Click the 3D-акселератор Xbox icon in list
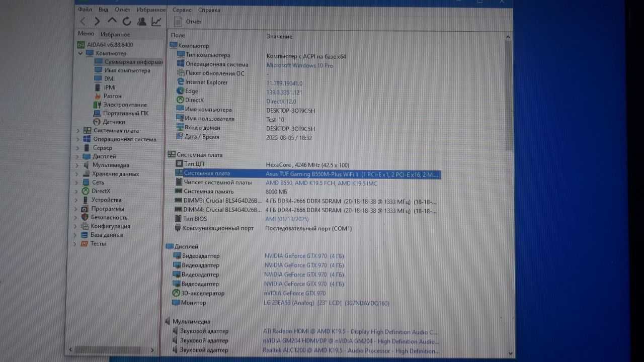This screenshot has height=362, width=644. coord(176,293)
